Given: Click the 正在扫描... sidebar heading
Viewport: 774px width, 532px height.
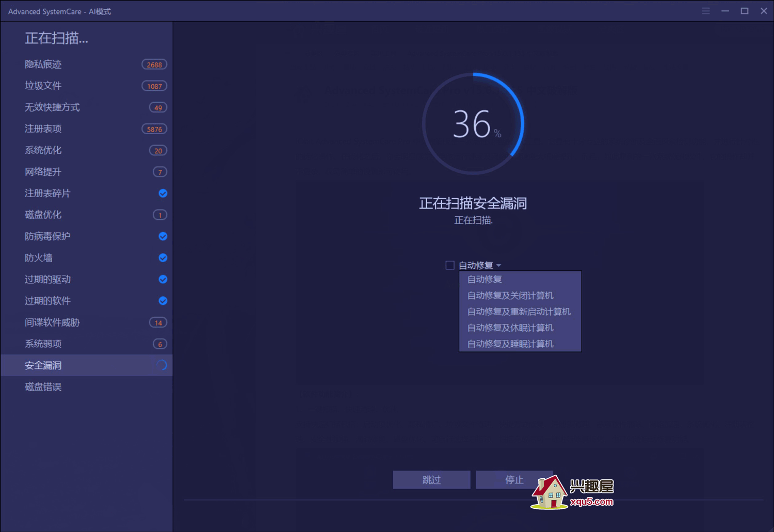Looking at the screenshot, I should [57, 38].
